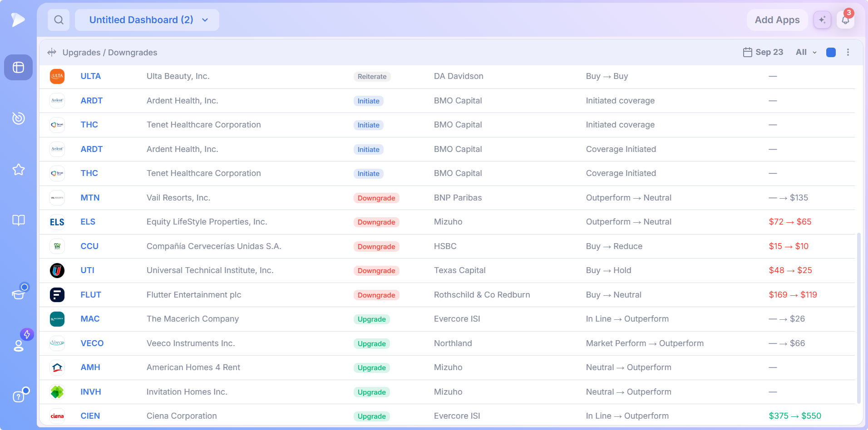Open the favorites star sidebar icon
868x430 pixels.
pos(18,170)
